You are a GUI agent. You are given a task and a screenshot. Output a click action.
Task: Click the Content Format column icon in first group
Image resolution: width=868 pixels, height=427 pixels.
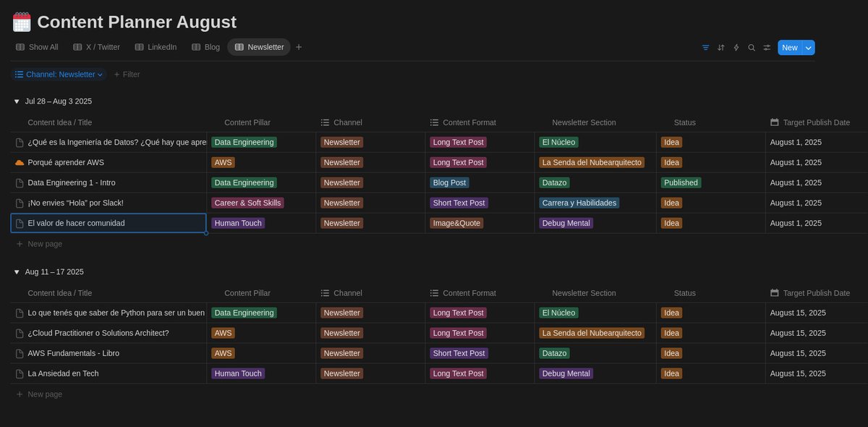pos(435,123)
